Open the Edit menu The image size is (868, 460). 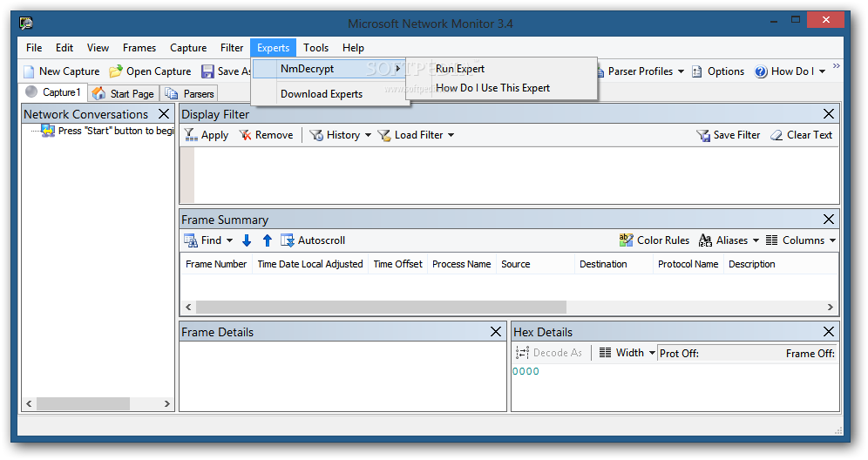point(64,48)
